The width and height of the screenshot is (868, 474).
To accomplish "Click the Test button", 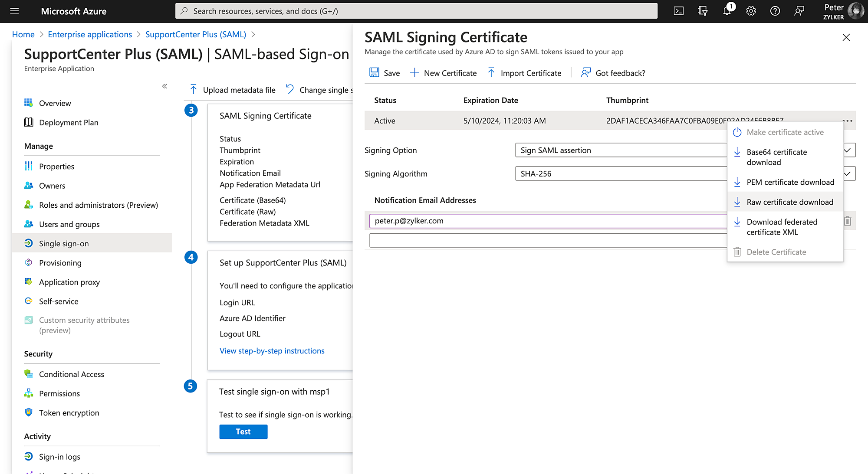I will 243,432.
